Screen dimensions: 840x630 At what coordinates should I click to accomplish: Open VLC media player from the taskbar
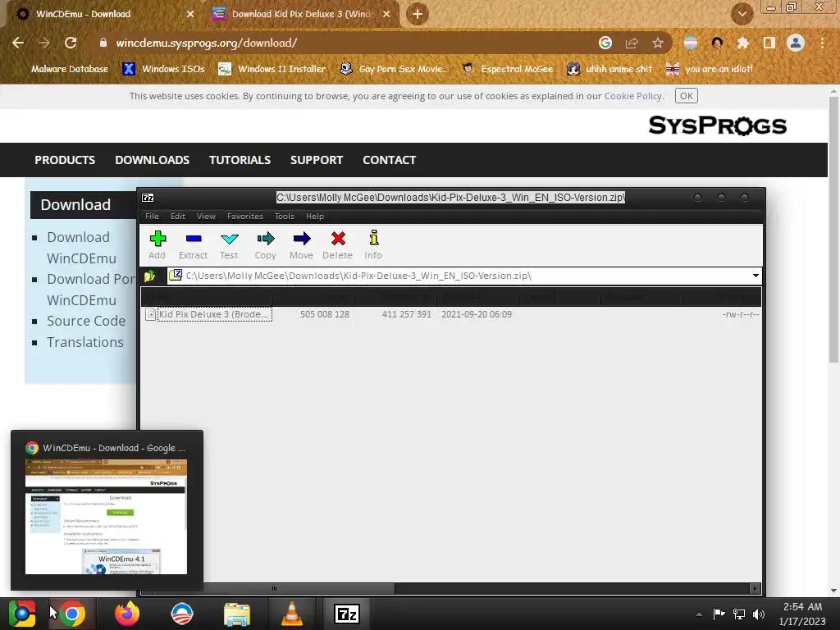tap(291, 614)
